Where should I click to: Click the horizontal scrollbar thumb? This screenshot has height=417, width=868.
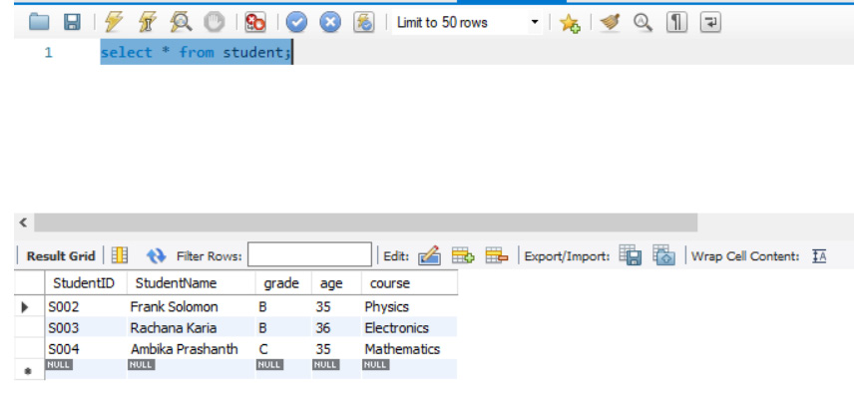pyautogui.click(x=365, y=222)
